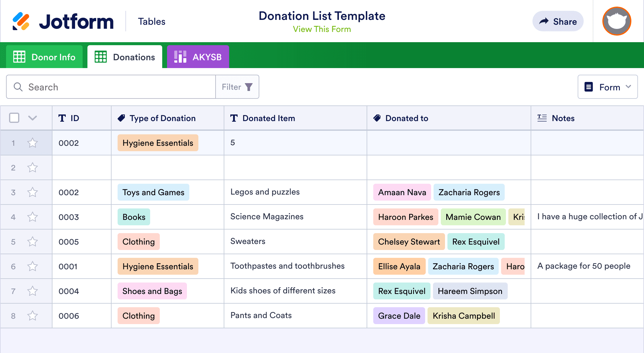Click the Grace Dale tag

pyautogui.click(x=399, y=316)
